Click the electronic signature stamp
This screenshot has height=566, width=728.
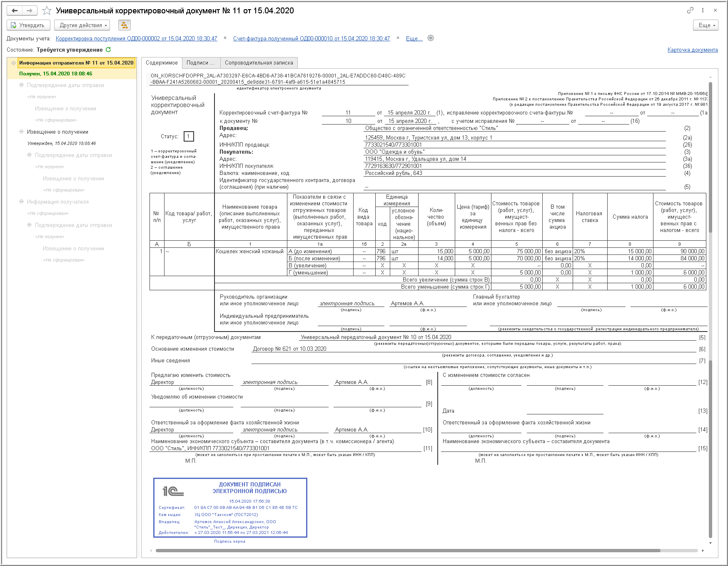tap(230, 507)
